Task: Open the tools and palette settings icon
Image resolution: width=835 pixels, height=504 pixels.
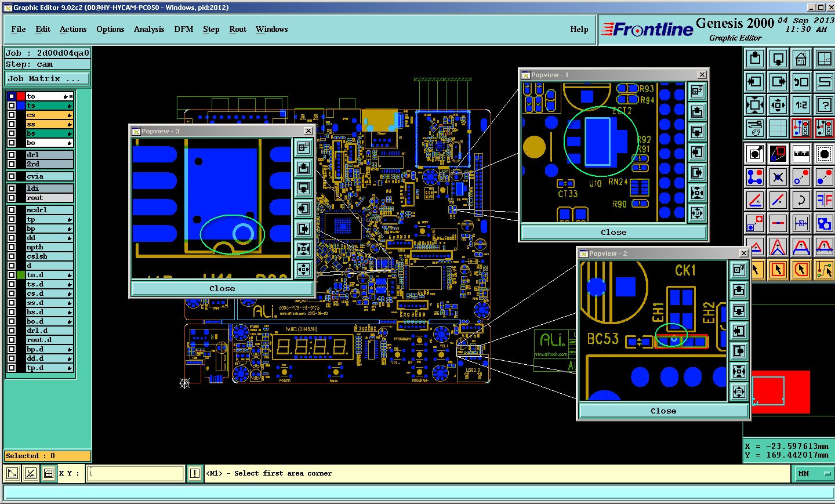Action: click(x=755, y=128)
